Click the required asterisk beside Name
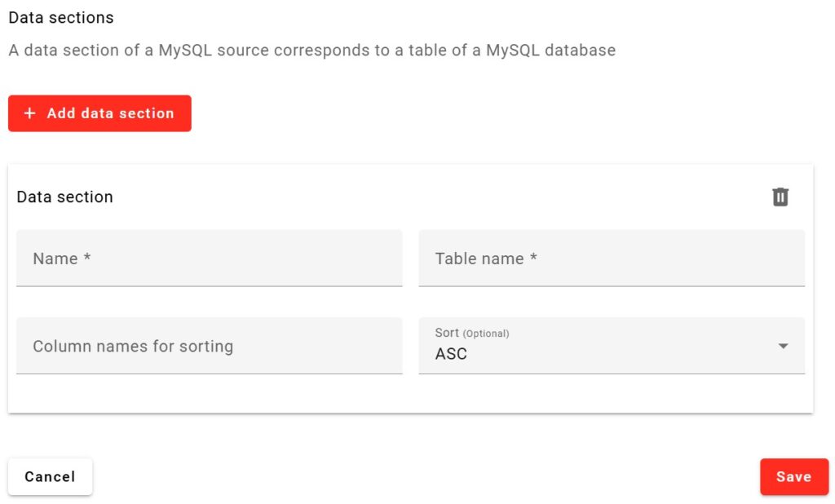The height and width of the screenshot is (504, 835). [x=86, y=259]
